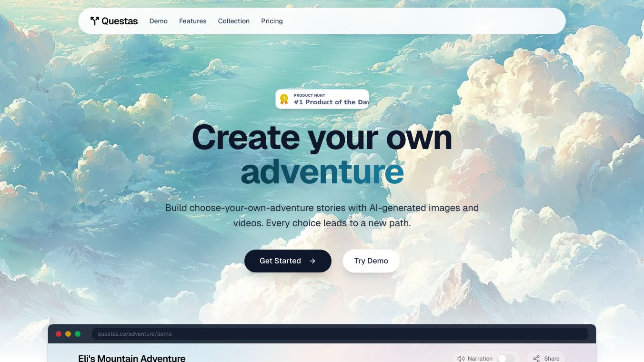Click the Questas brand name link
The image size is (644, 362).
(120, 21)
